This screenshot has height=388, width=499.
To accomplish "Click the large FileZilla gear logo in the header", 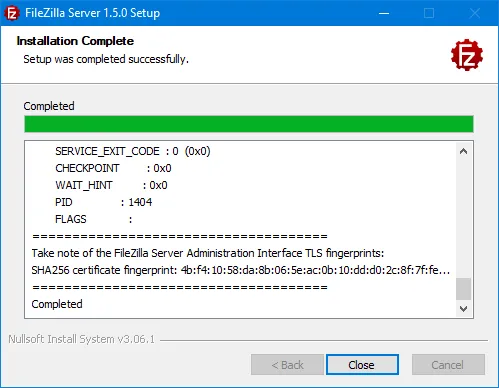I will tap(467, 55).
